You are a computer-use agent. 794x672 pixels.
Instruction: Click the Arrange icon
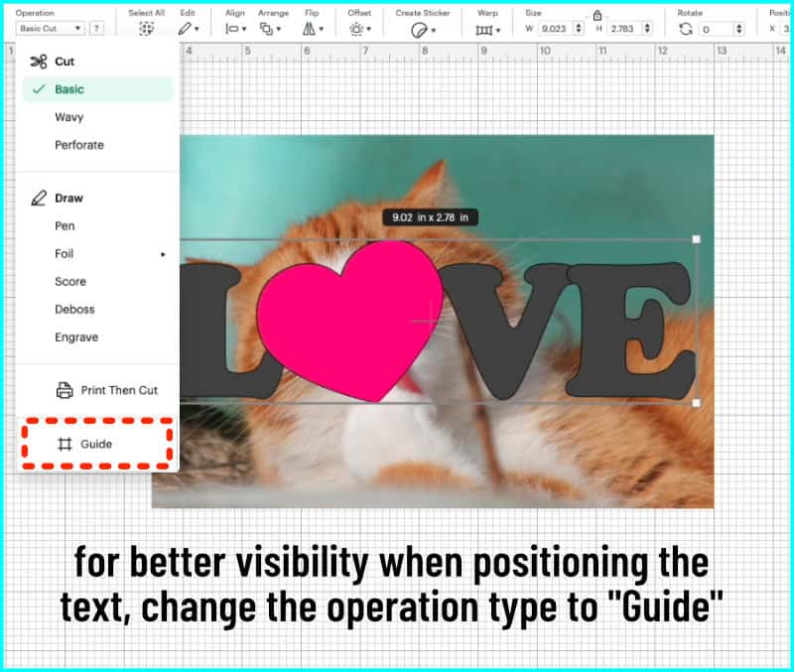coord(266,29)
